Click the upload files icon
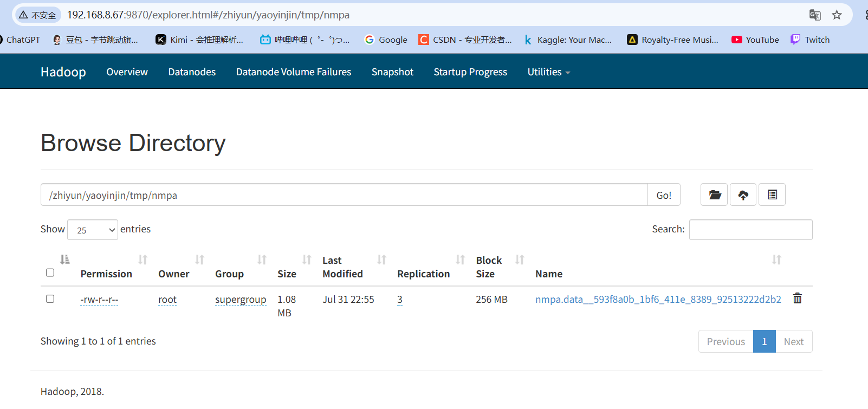Image resolution: width=868 pixels, height=409 pixels. 743,195
